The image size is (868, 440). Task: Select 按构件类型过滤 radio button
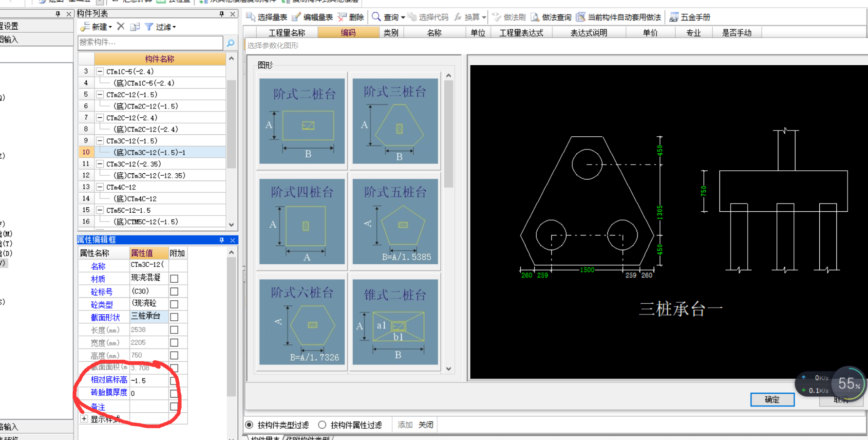click(x=249, y=425)
